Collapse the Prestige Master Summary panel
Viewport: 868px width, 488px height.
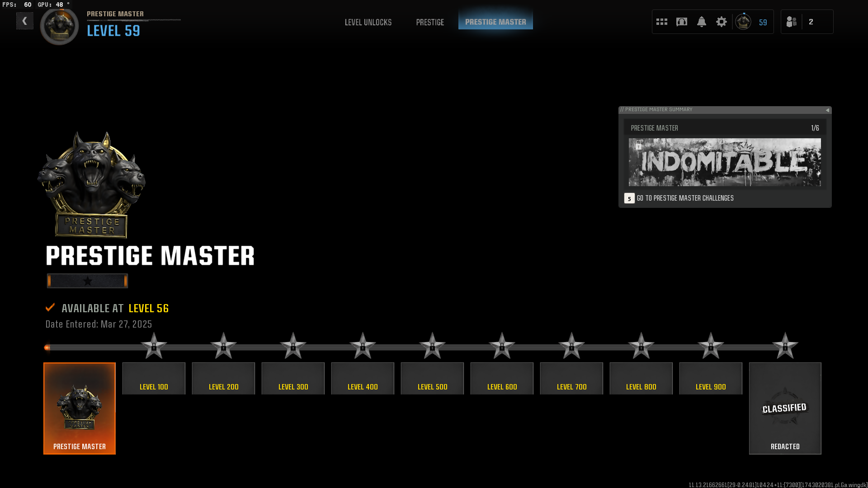pyautogui.click(x=827, y=110)
